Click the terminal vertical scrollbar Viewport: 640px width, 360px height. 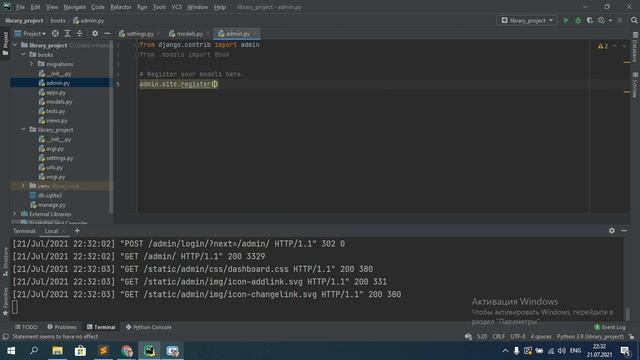tap(628, 313)
